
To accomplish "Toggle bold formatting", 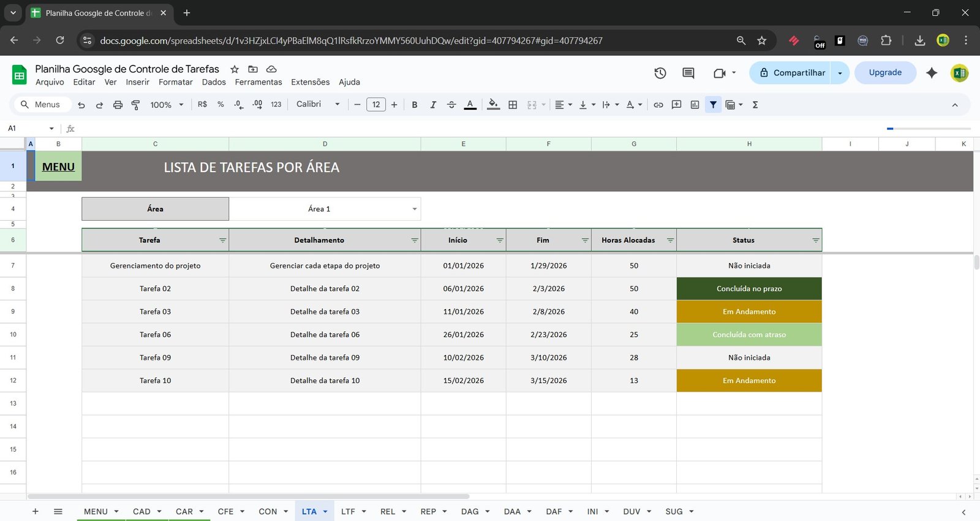I will click(415, 105).
